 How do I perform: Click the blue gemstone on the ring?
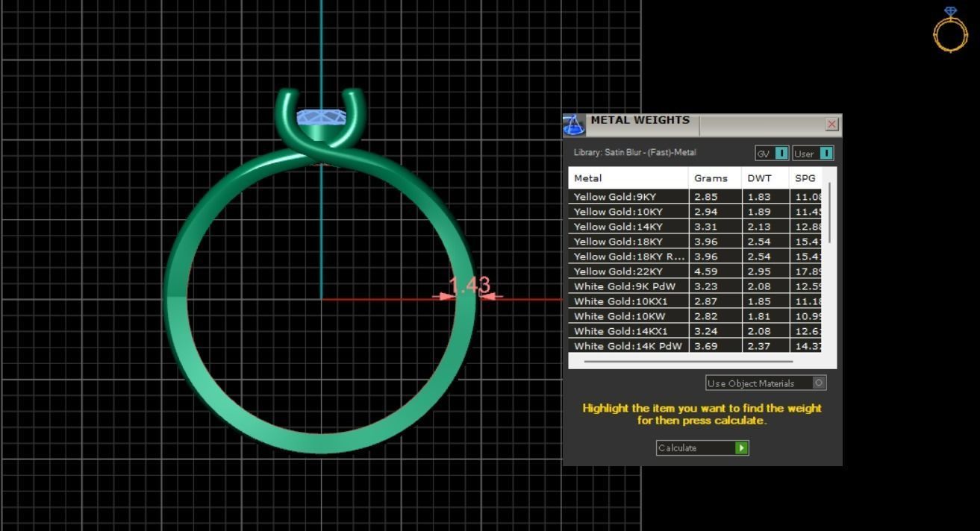(x=322, y=117)
